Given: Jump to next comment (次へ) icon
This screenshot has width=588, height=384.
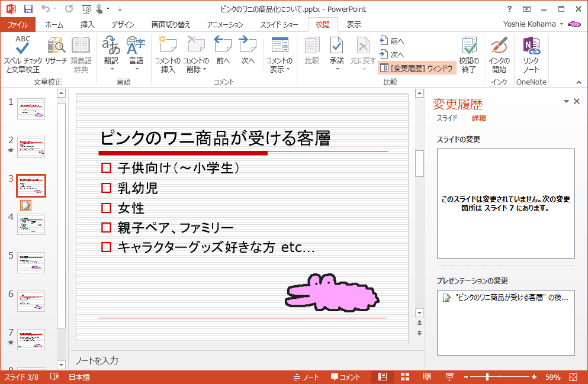Looking at the screenshot, I should coord(248,45).
